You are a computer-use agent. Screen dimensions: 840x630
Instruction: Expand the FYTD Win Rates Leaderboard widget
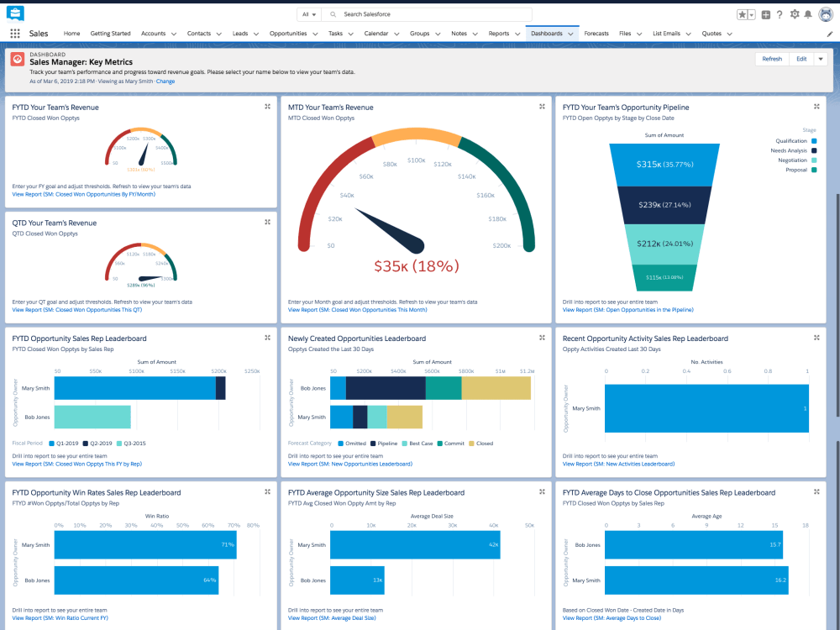tap(267, 491)
